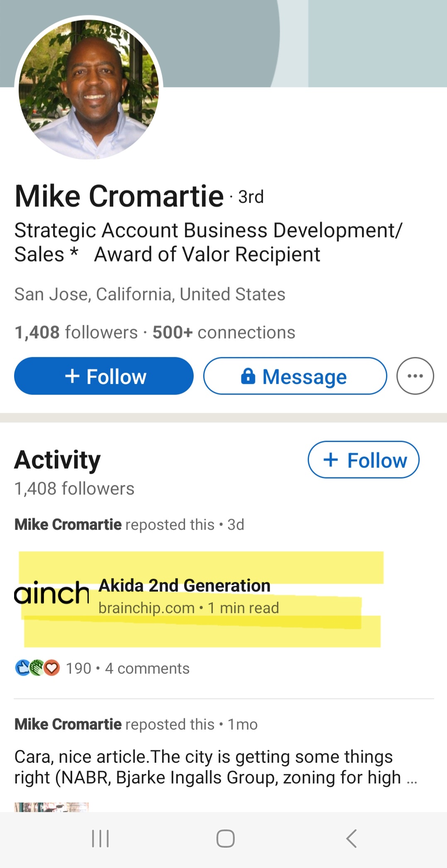Open the 500+ connections link
447x868 pixels.
[x=224, y=332]
